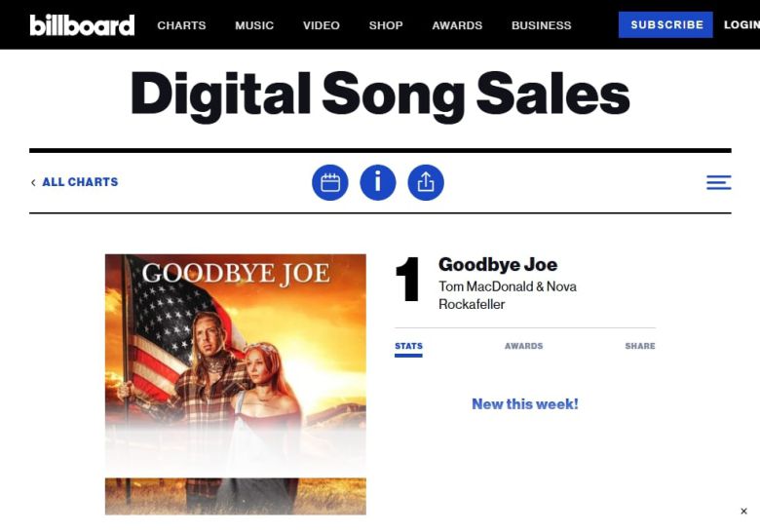Open the hamburger menu icon

718,182
